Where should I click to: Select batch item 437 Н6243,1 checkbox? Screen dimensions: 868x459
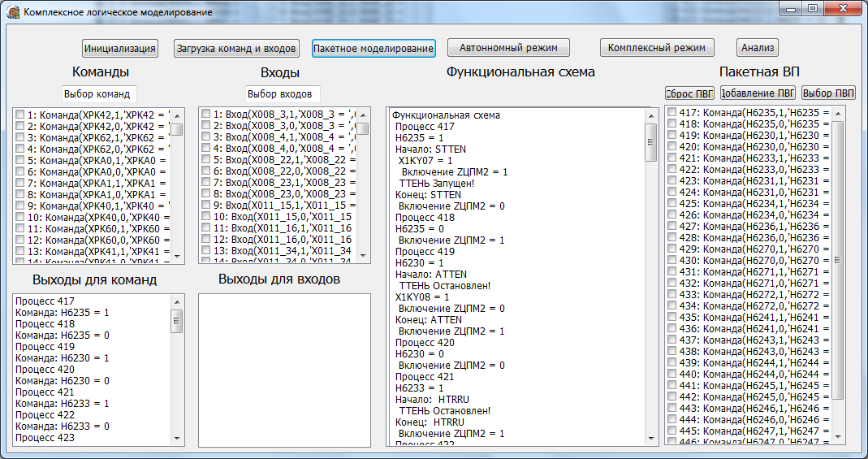(672, 340)
